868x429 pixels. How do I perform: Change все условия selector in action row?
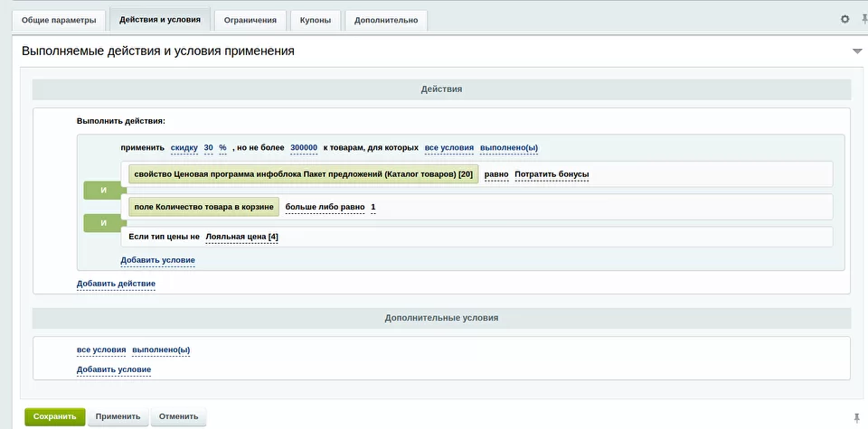(449, 148)
